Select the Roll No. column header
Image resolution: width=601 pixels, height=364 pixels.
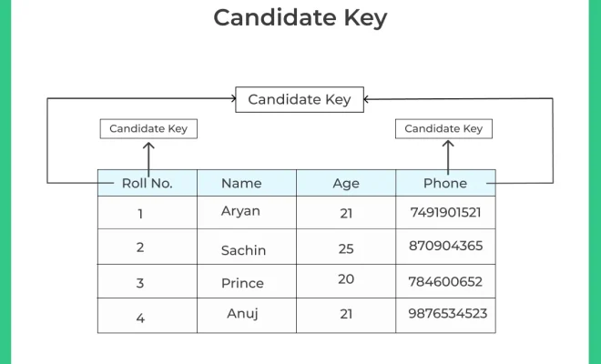tap(148, 183)
